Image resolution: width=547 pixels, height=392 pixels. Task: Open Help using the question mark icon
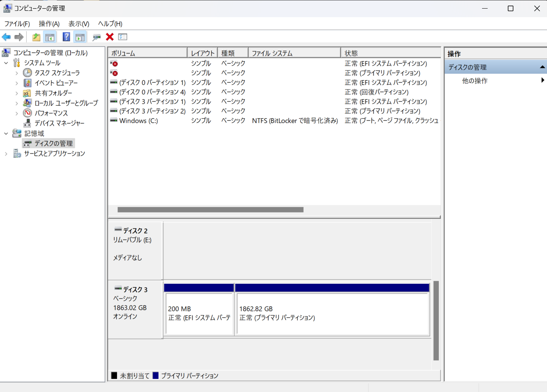tap(66, 37)
